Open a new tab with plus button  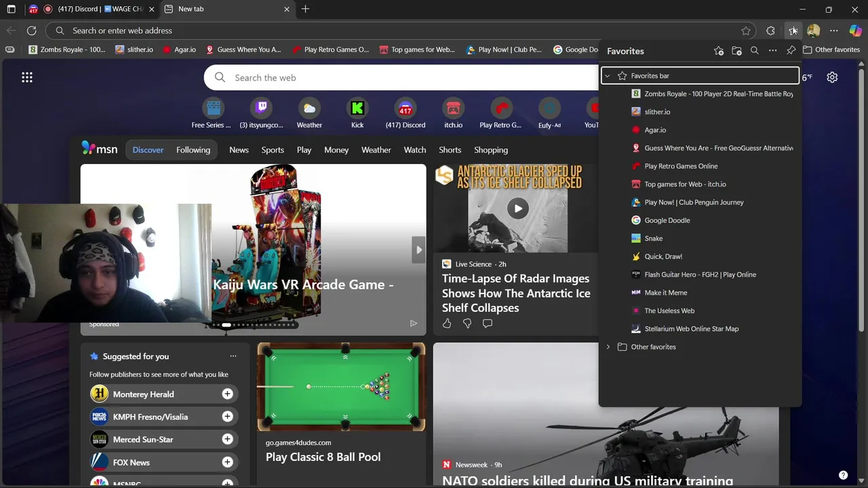306,9
